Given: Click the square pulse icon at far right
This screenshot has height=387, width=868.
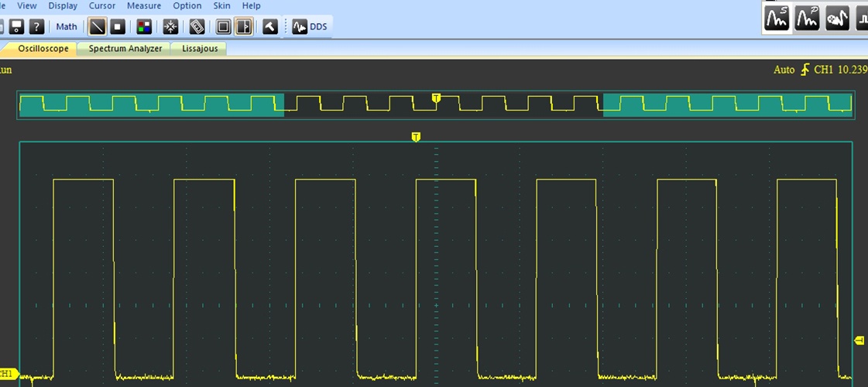Looking at the screenshot, I should pos(863,19).
